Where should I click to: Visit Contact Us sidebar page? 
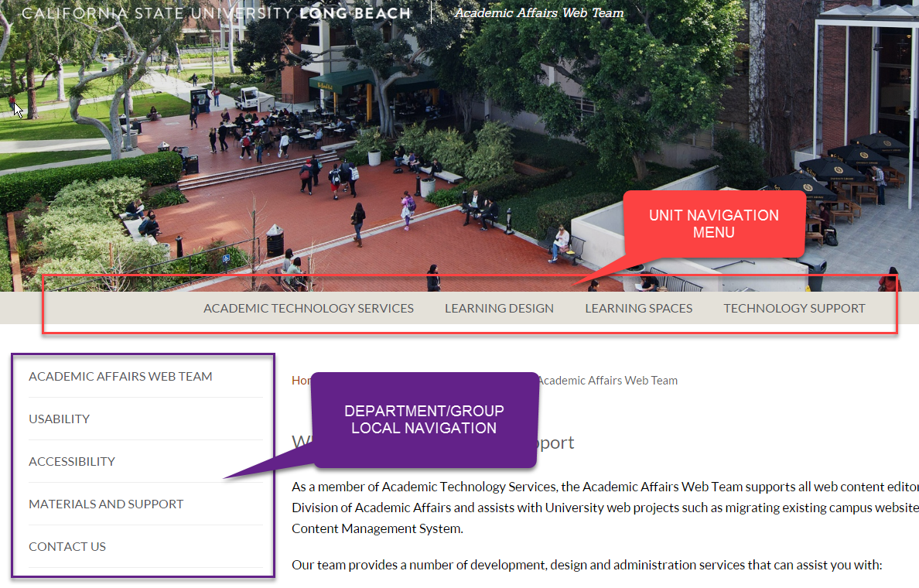click(67, 546)
